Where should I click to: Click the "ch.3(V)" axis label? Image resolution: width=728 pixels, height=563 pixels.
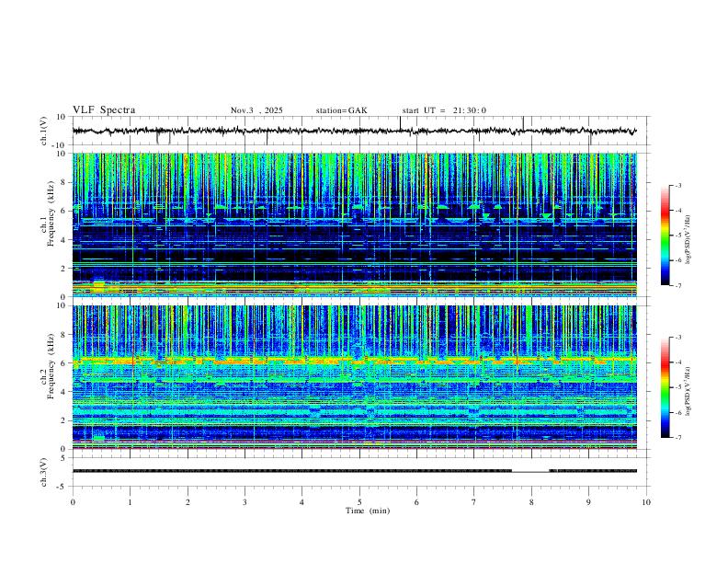pyautogui.click(x=44, y=473)
